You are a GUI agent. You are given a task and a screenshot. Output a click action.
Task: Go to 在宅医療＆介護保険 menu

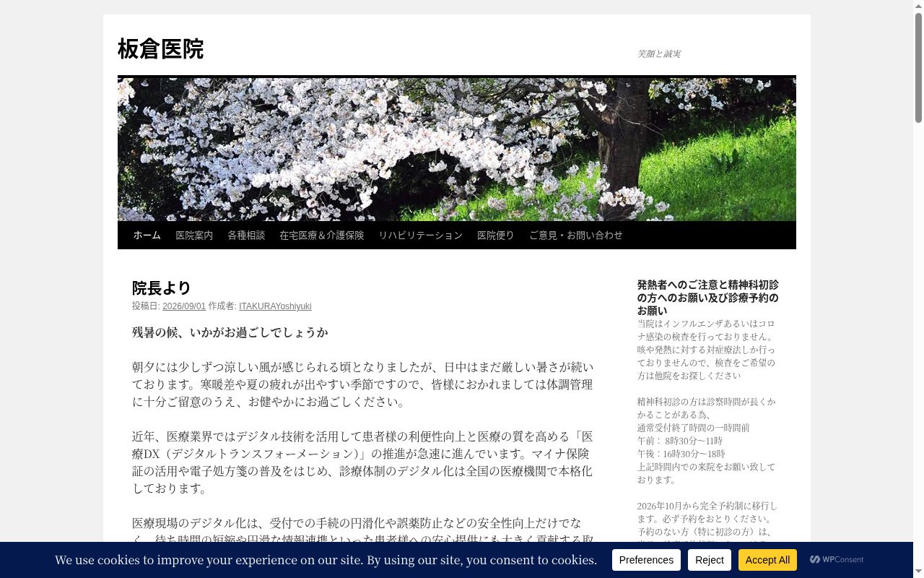click(x=322, y=236)
